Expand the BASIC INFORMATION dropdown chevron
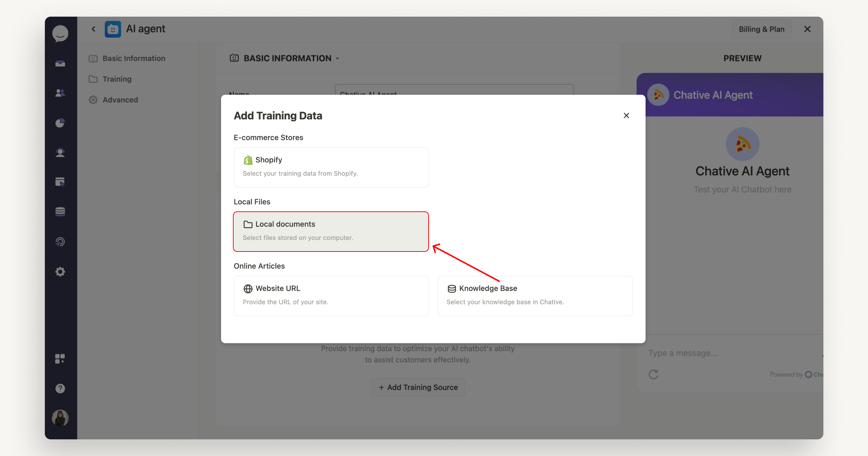 (337, 58)
